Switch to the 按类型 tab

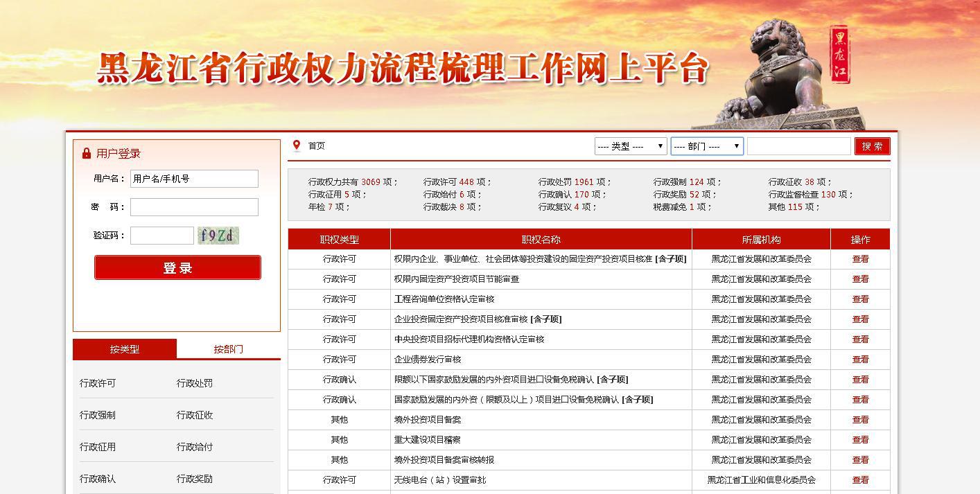click(x=125, y=349)
